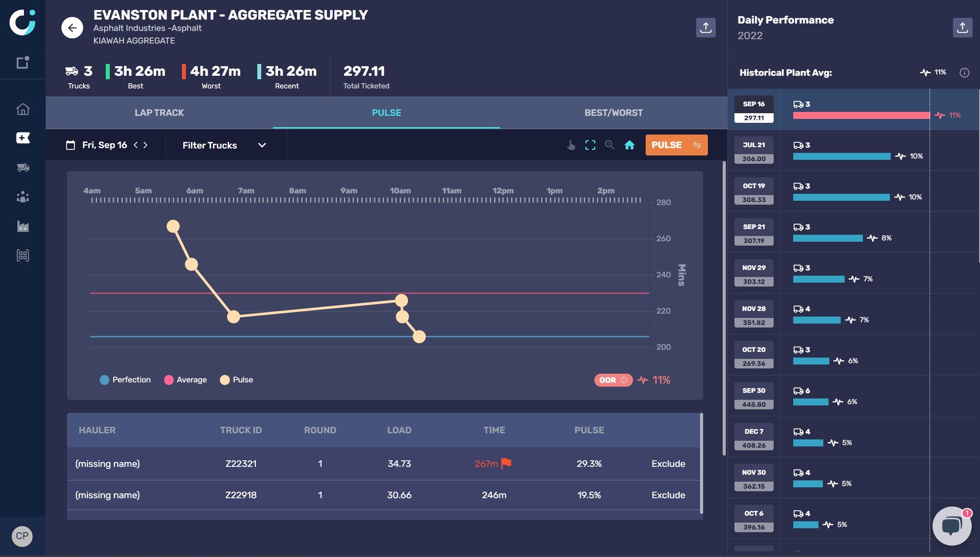The height and width of the screenshot is (557, 980).
Task: Open the plant factory sidebar icon
Action: coord(23,226)
